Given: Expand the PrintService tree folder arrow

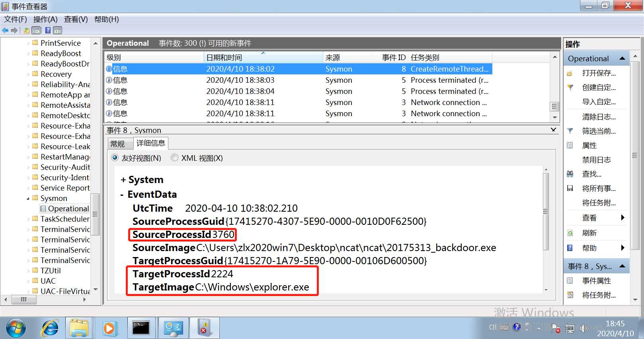Looking at the screenshot, I should pos(28,43).
